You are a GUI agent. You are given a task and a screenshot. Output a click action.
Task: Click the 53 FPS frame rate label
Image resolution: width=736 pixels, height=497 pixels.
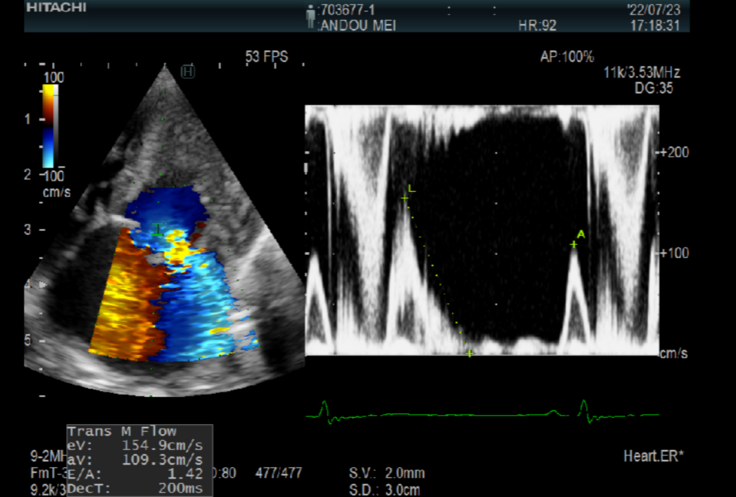tap(266, 57)
